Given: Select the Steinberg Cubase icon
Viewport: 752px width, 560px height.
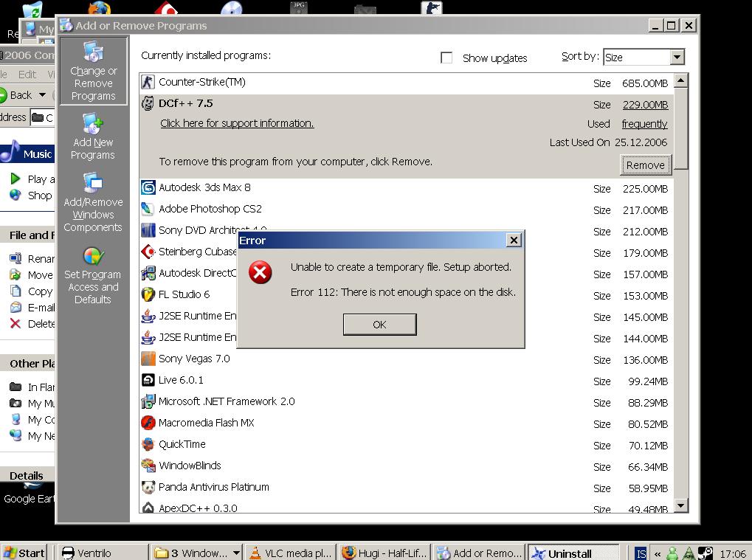Looking at the screenshot, I should coord(148,252).
